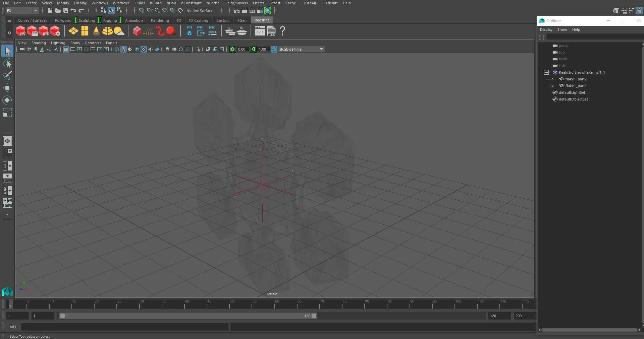644x339 pixels.
Task: Toggle wireframe display in viewport
Action: coord(117,49)
